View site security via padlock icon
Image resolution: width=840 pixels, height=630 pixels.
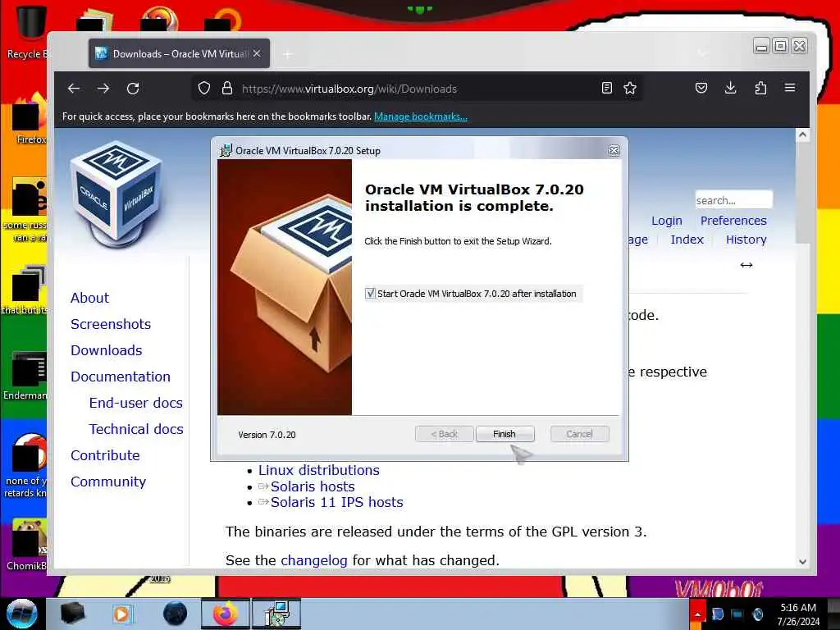pyautogui.click(x=227, y=89)
